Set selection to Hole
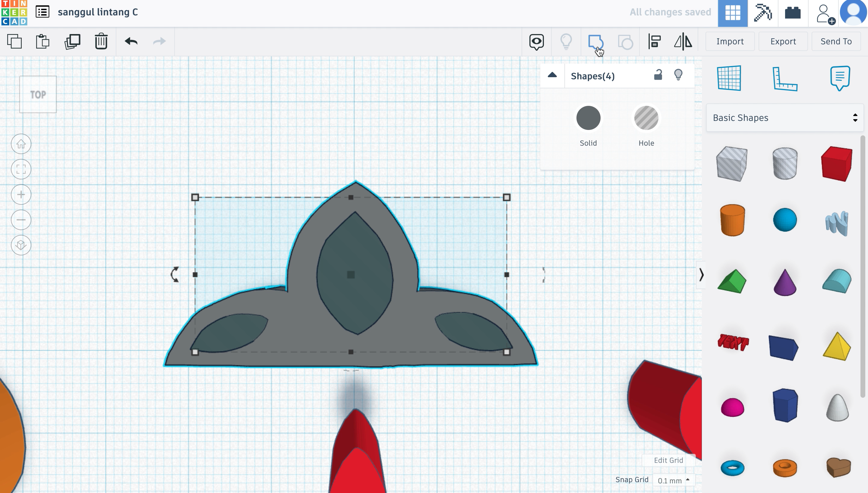868x493 pixels. point(646,118)
